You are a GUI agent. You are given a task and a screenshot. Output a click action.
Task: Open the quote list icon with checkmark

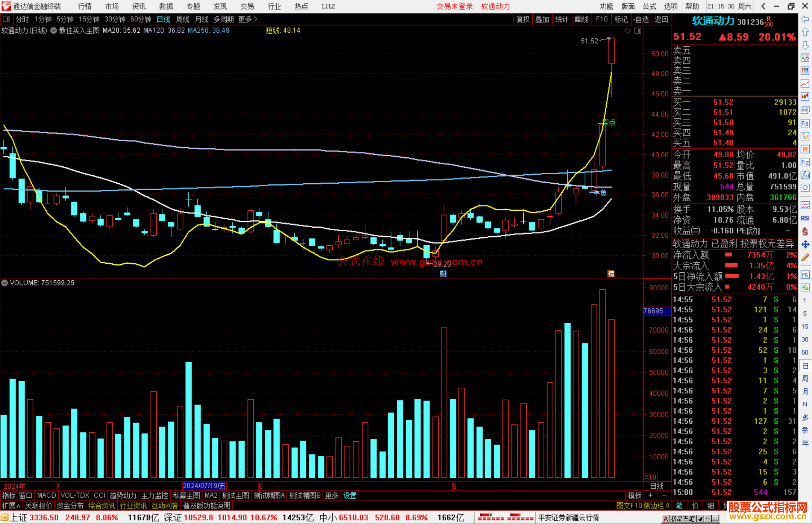[x=805, y=58]
